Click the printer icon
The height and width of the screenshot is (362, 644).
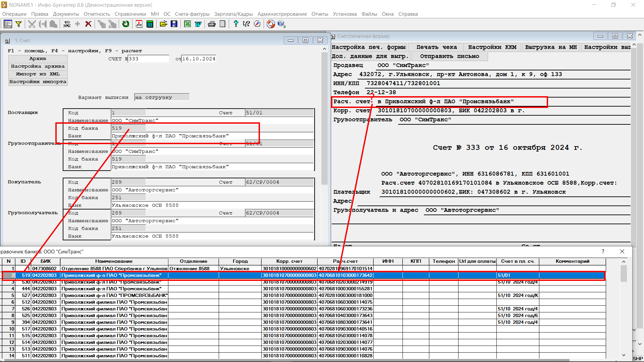point(212,24)
